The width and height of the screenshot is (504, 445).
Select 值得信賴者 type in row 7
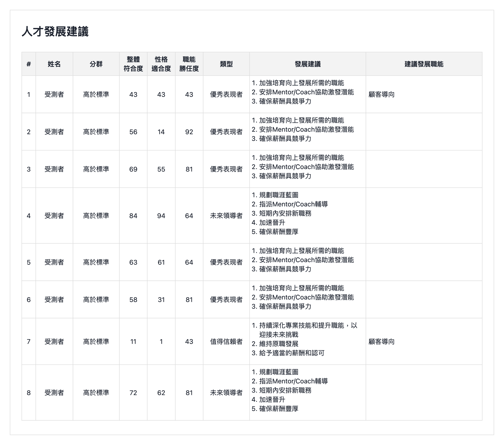[x=226, y=342]
